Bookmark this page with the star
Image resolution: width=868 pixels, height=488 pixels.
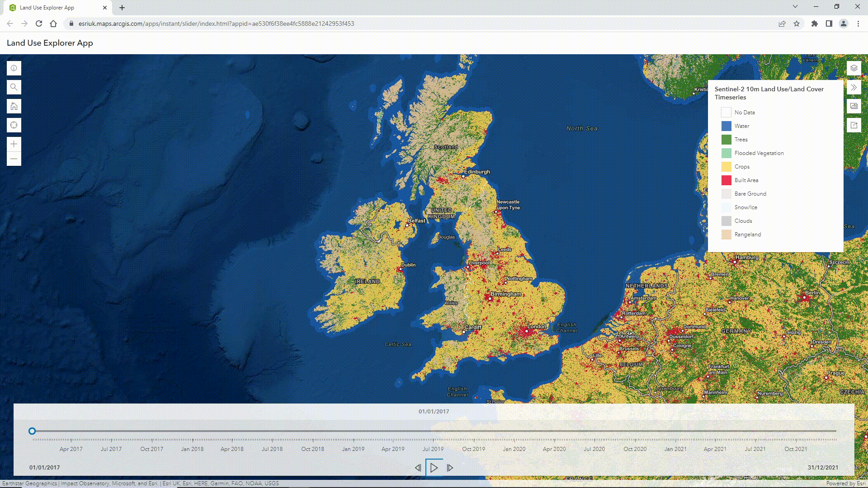pos(797,23)
